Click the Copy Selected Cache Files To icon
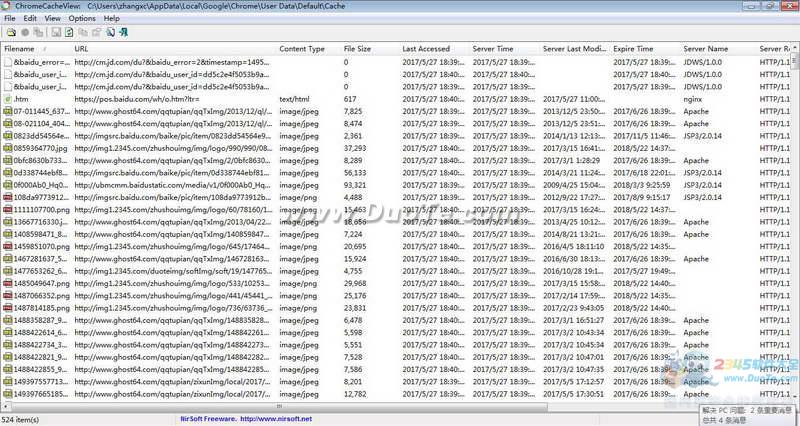Viewport: 800px width, 426px height. [38, 32]
